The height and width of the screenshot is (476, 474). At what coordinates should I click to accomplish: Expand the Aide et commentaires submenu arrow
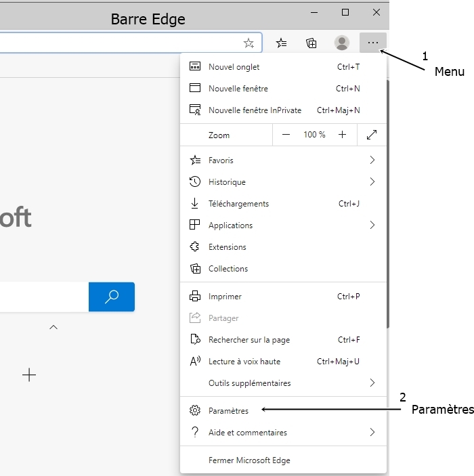pos(372,432)
